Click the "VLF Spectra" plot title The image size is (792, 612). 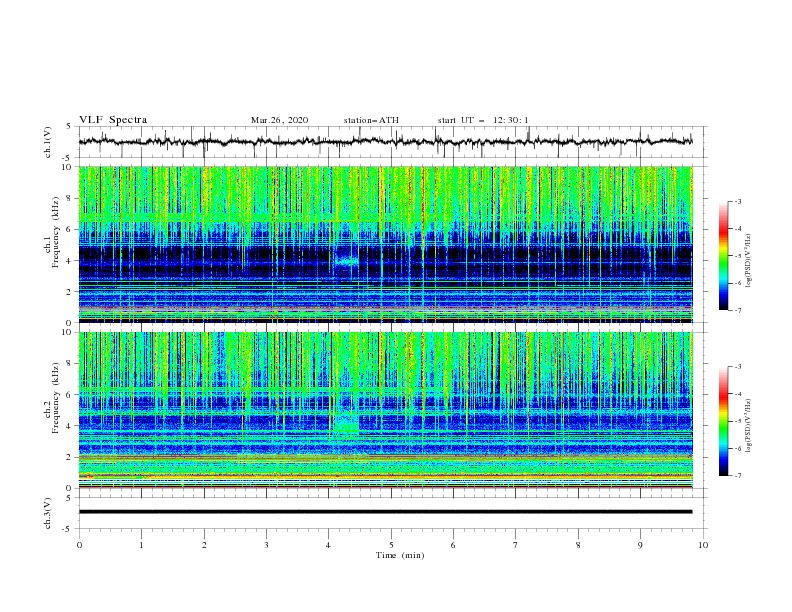(113, 120)
